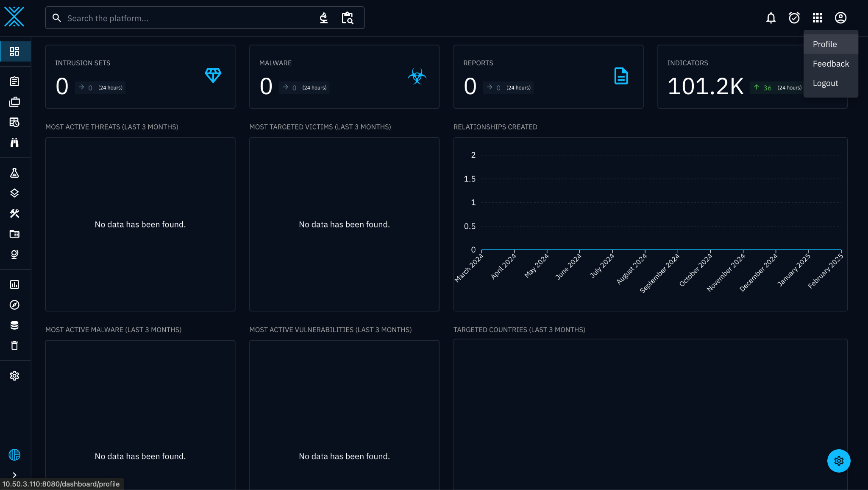The image size is (868, 490).
Task: Click Targeted Countries heading
Action: click(519, 330)
